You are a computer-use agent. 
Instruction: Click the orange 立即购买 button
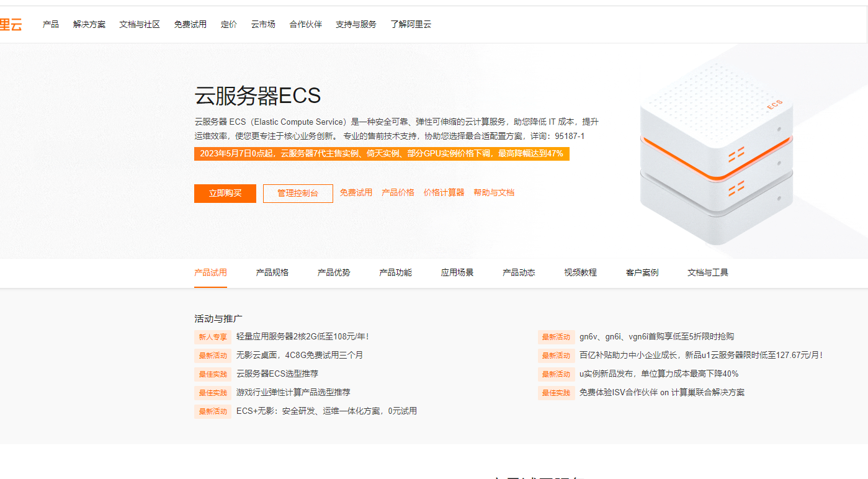click(x=225, y=194)
